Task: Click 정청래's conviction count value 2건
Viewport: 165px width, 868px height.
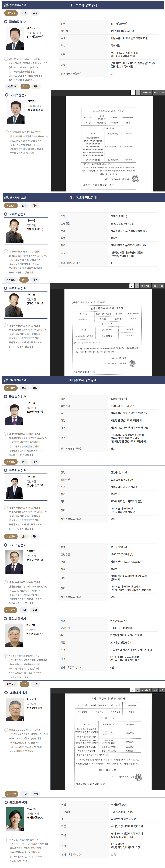Action: coord(113,74)
